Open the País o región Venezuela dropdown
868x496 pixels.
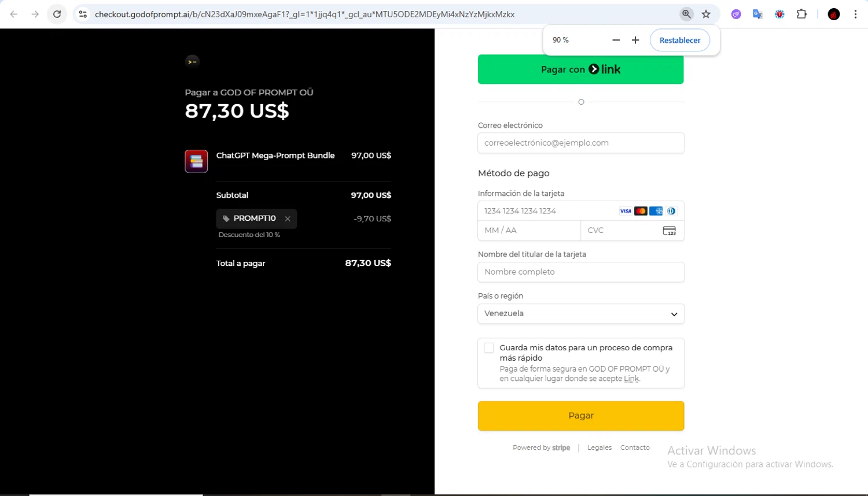click(581, 313)
